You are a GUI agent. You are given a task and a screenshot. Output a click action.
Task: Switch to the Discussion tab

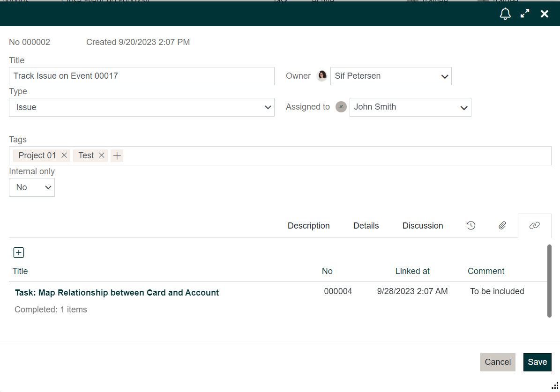point(422,226)
